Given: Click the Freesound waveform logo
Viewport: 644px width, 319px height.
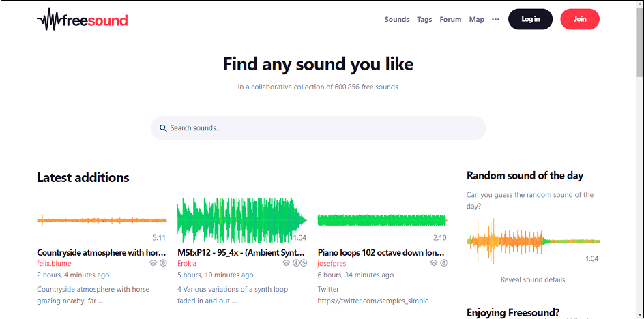Looking at the screenshot, I should 82,19.
